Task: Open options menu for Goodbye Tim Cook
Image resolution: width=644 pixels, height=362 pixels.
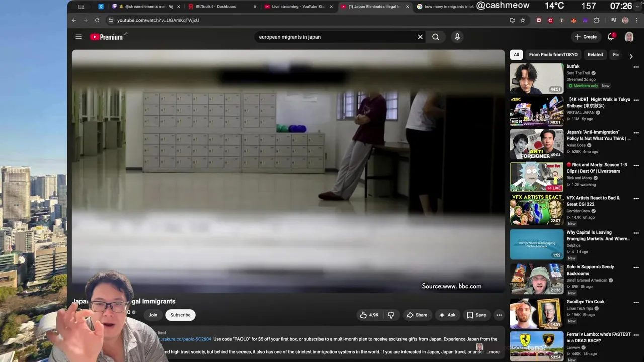Action: (x=636, y=302)
